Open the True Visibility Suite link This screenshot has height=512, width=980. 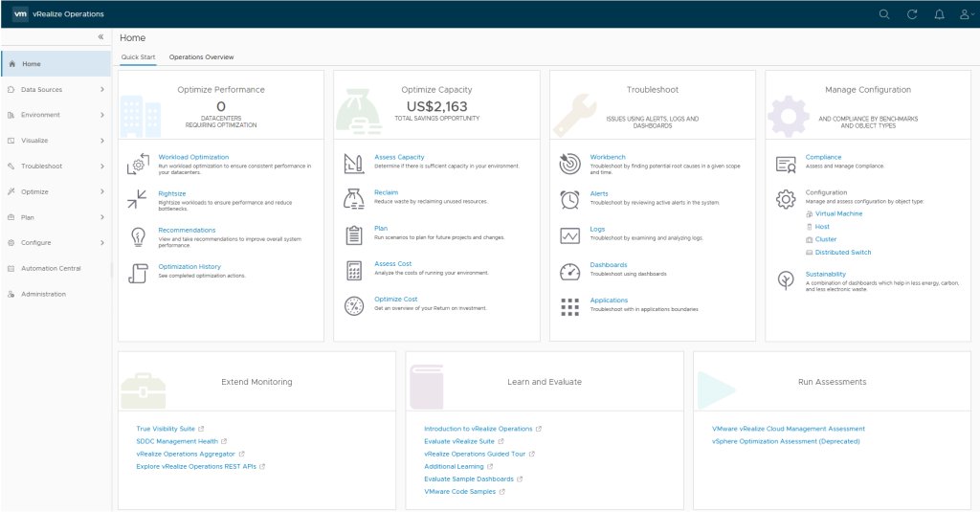(166, 429)
